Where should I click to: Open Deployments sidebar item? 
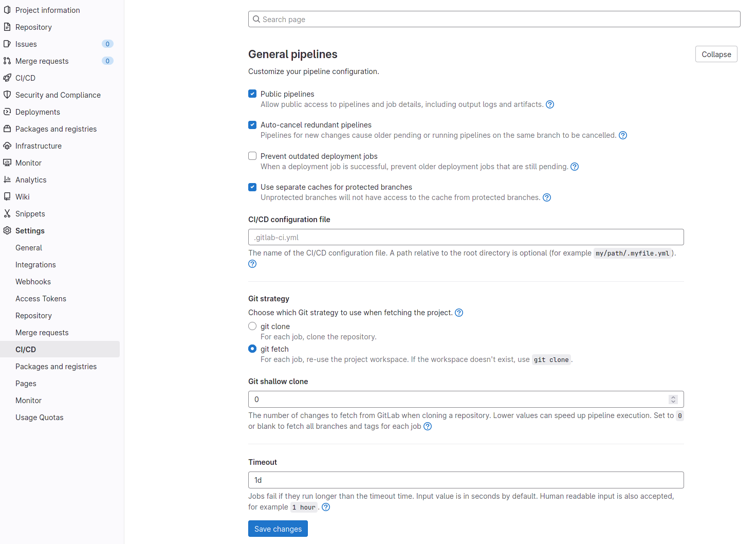[x=60, y=112]
